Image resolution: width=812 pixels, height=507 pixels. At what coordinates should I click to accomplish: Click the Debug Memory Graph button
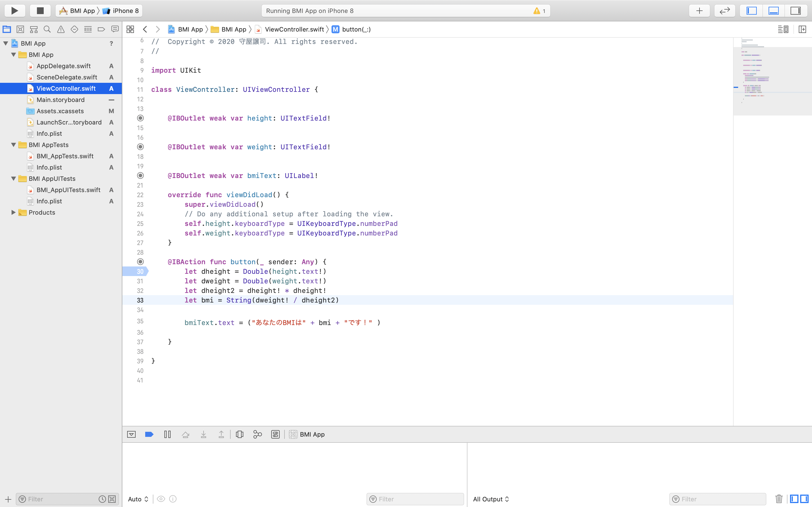click(x=257, y=434)
